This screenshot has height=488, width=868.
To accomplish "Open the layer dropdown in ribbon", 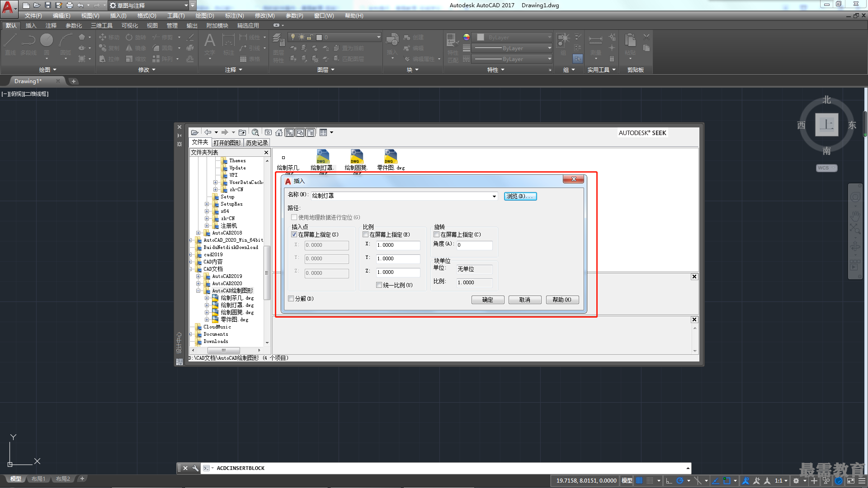I will pos(379,37).
